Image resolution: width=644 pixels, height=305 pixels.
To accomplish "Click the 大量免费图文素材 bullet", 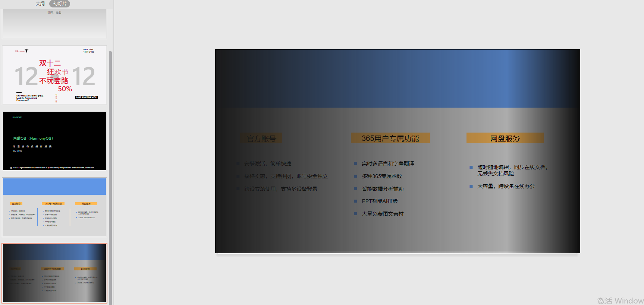I will pyautogui.click(x=383, y=214).
